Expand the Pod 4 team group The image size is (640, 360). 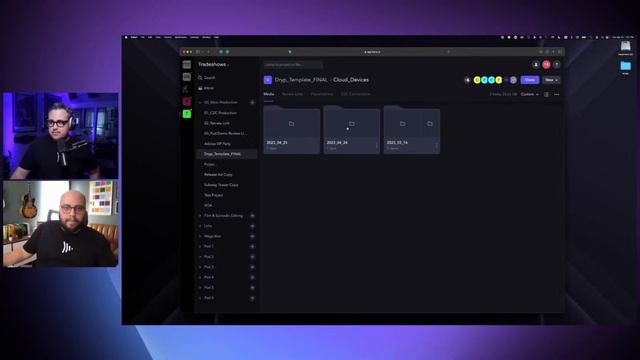[200, 278]
